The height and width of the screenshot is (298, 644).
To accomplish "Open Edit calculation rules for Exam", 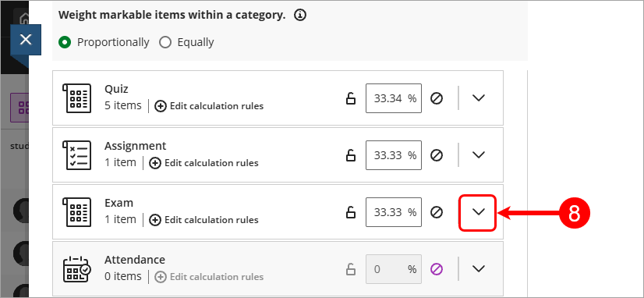I will 203,220.
